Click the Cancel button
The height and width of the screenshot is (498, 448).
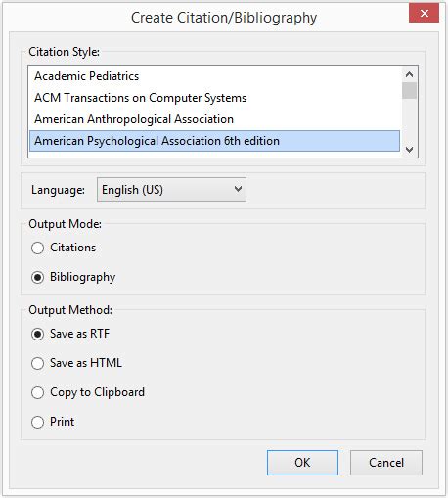coord(386,463)
